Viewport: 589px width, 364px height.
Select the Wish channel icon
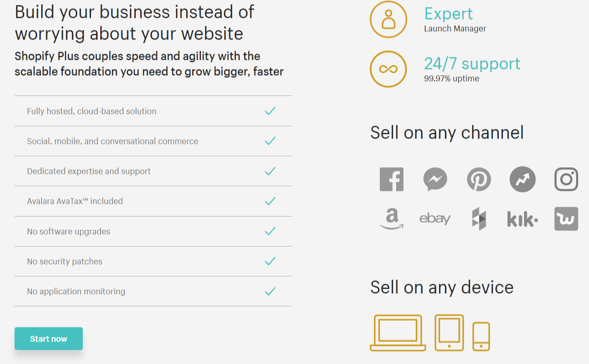(566, 219)
